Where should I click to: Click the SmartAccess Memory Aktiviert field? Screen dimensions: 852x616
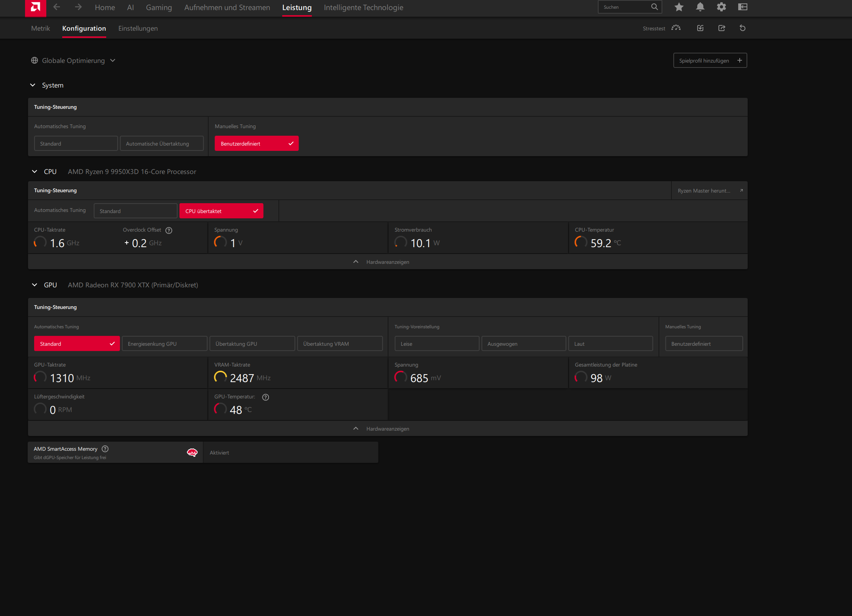[x=291, y=452]
